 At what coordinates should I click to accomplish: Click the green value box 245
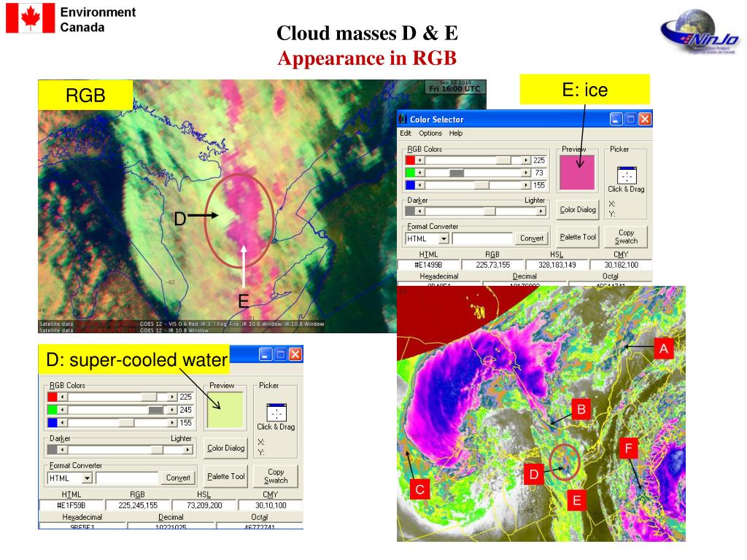click(185, 410)
